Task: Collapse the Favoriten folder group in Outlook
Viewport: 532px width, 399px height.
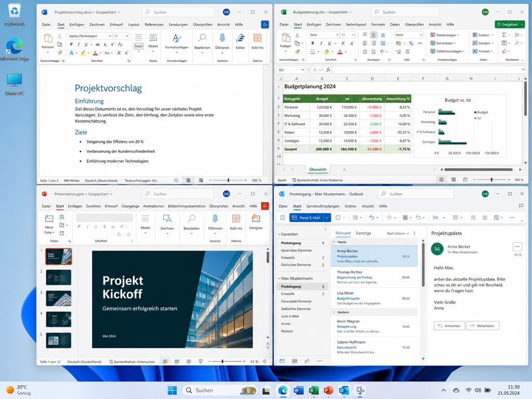Action: (x=279, y=234)
